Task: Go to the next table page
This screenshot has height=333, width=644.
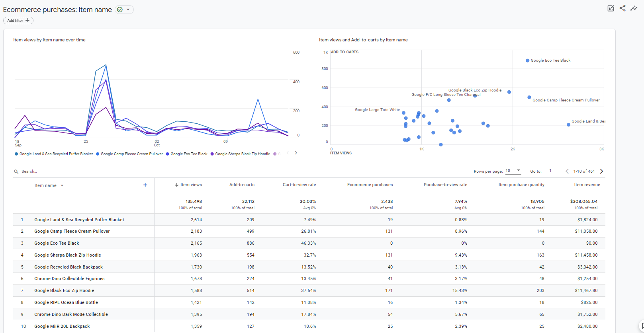Action: click(x=601, y=171)
